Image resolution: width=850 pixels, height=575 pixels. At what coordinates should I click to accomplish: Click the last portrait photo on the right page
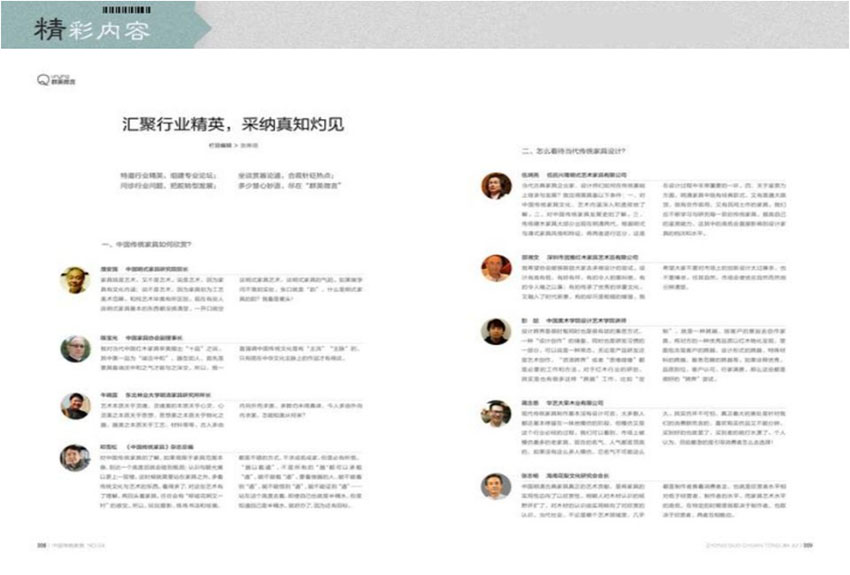tap(496, 485)
